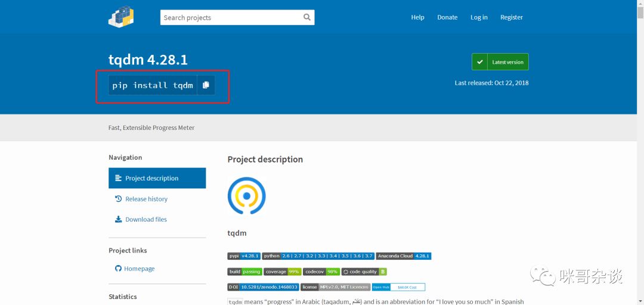Switch to Download files tab
This screenshot has width=644, height=305.
coord(157,219)
